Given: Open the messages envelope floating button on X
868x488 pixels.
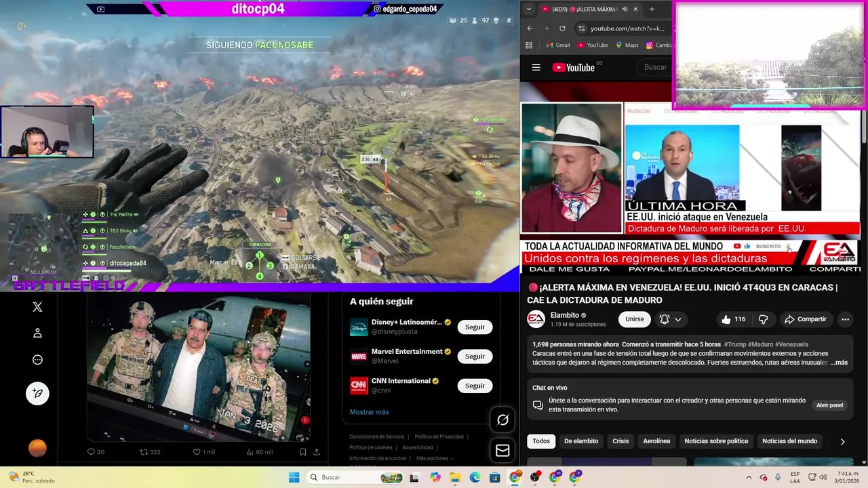Looking at the screenshot, I should pyautogui.click(x=502, y=450).
